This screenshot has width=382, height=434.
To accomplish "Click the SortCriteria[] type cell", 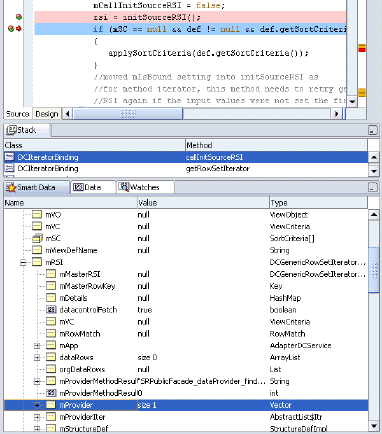I will (292, 238).
